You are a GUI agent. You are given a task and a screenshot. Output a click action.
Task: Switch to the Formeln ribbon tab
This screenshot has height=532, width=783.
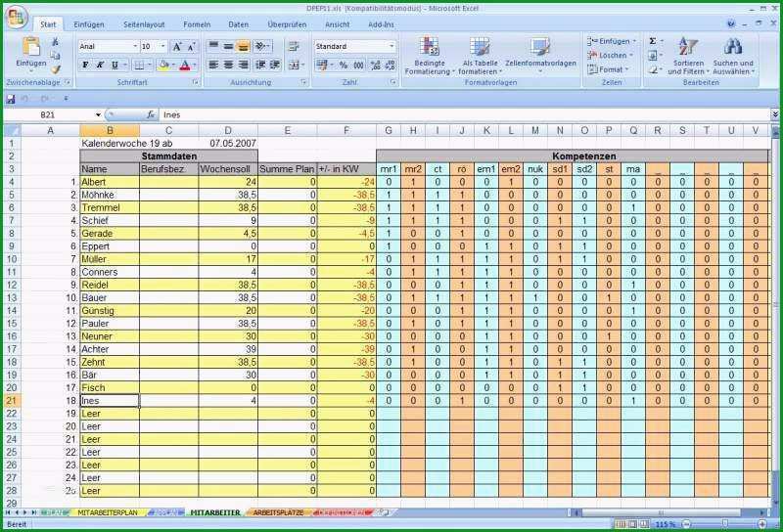pos(197,24)
